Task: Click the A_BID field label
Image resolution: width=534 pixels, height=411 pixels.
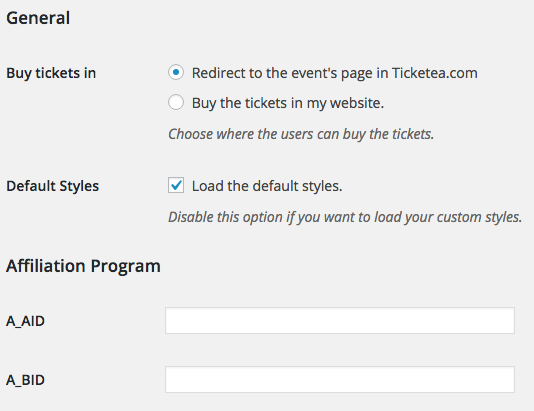Action: pos(25,380)
